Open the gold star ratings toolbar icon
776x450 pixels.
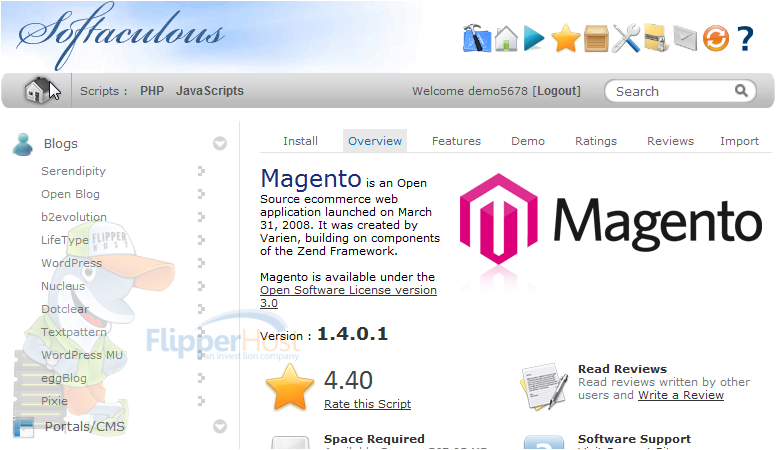click(565, 39)
